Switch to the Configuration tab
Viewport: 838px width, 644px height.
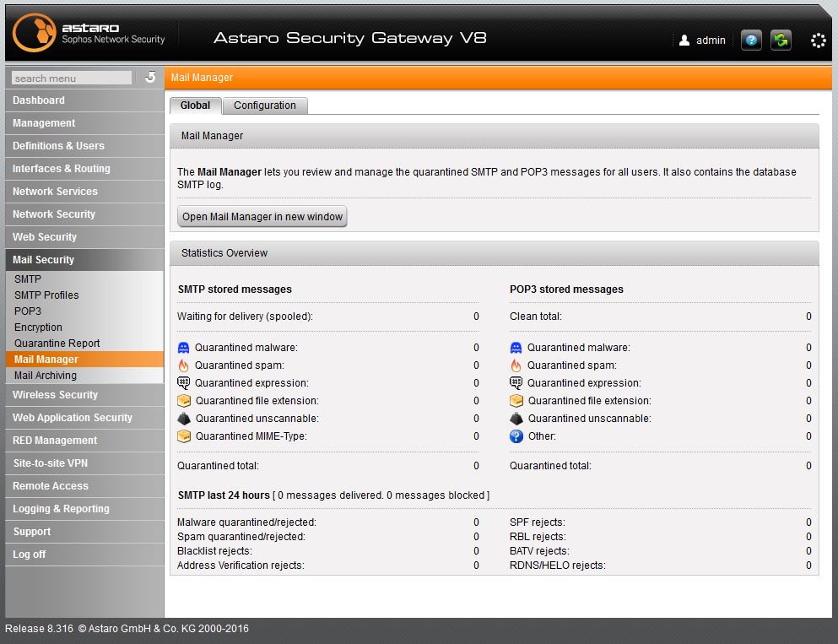pyautogui.click(x=264, y=106)
